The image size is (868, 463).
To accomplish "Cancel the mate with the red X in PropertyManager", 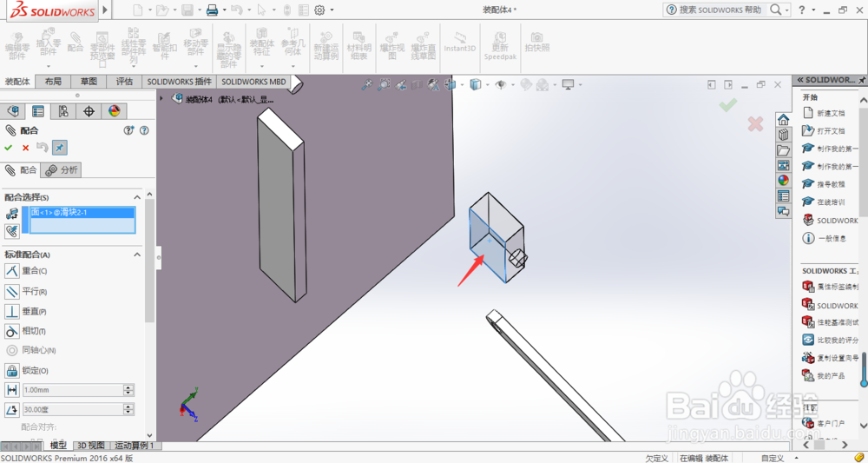I will click(x=25, y=148).
